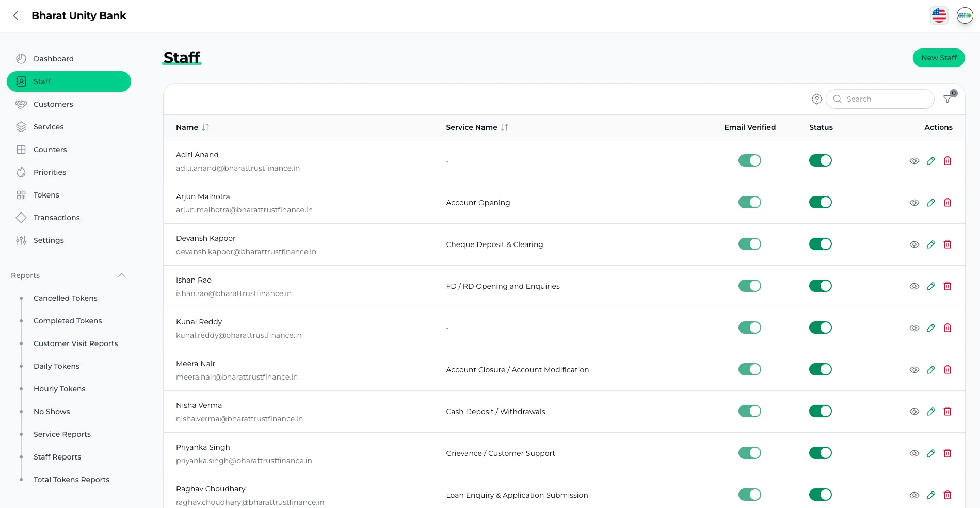
Task: Open the help icon beside Search
Action: [816, 99]
